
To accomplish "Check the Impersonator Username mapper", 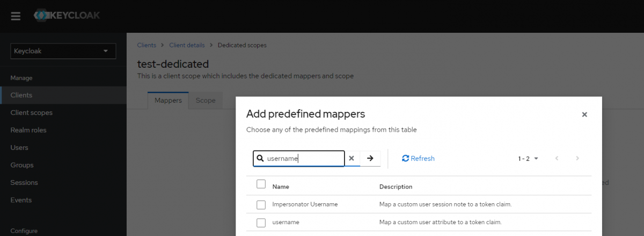I will (261, 205).
